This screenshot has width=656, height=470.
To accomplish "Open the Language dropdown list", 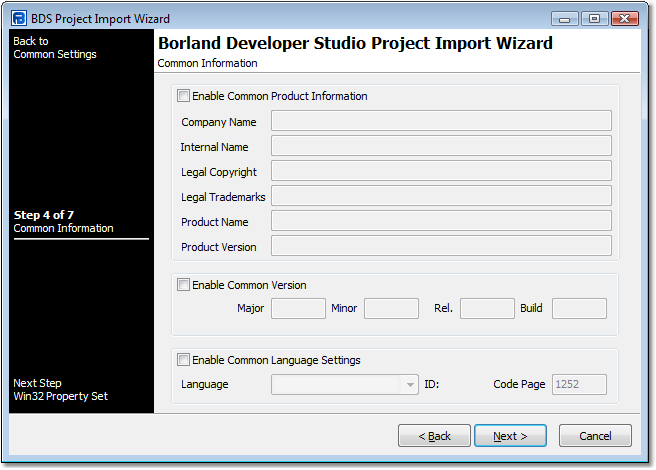I will point(345,384).
